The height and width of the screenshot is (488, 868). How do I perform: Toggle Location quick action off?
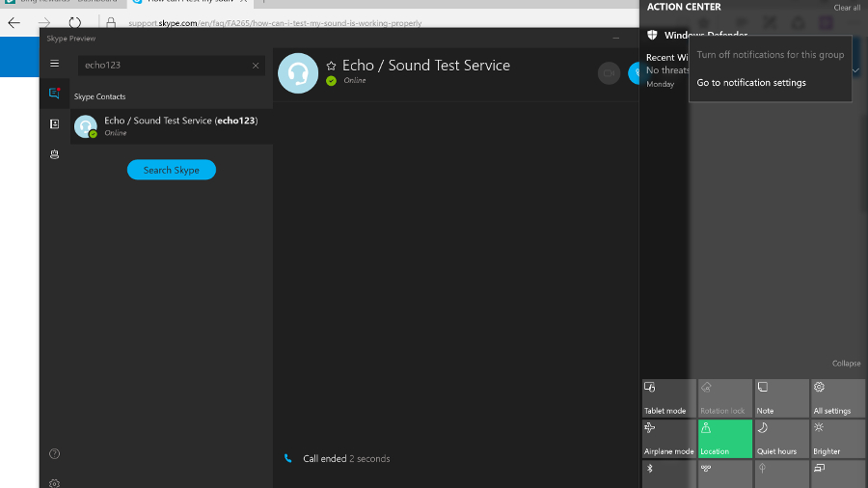pyautogui.click(x=725, y=439)
